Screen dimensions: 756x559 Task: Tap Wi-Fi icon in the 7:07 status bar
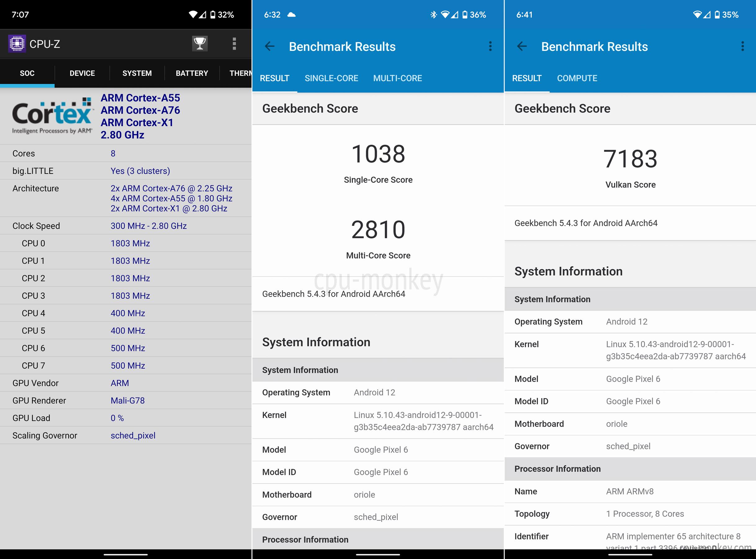193,15
